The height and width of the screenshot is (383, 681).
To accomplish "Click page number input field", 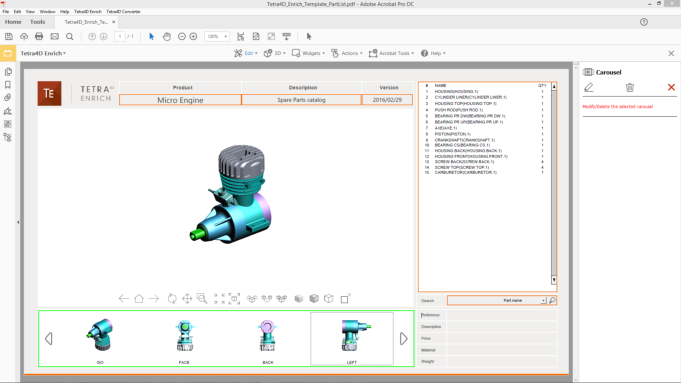I will click(x=120, y=36).
